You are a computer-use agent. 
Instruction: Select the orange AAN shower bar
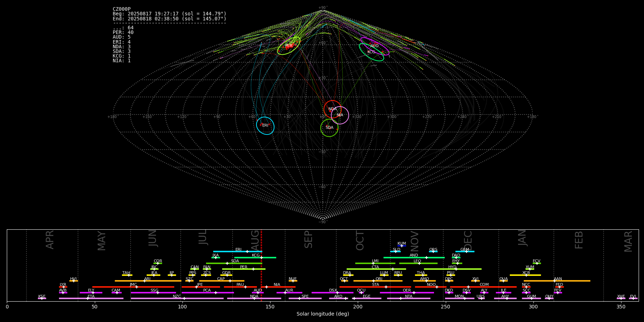tap(557, 281)
